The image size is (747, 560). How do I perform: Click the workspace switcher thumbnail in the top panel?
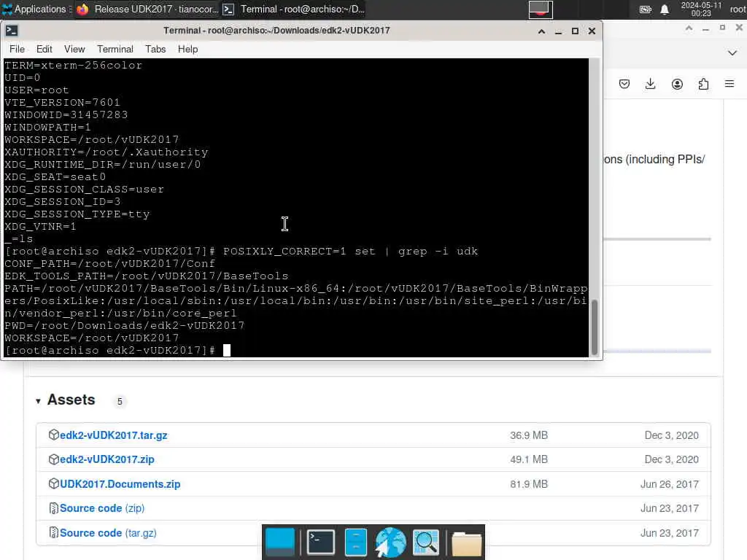click(541, 9)
